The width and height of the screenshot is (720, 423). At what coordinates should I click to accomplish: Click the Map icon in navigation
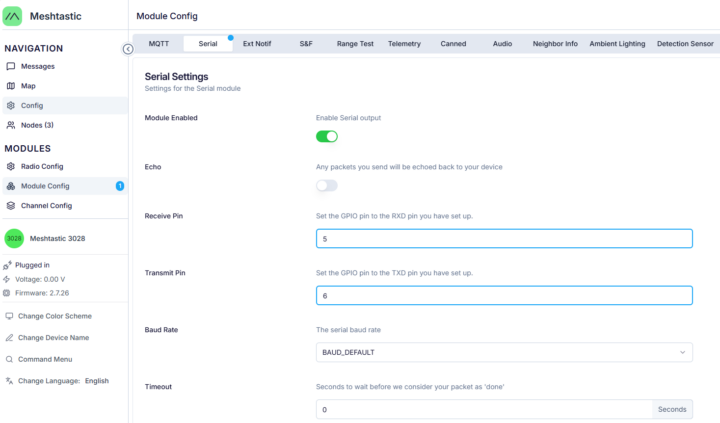tap(11, 86)
